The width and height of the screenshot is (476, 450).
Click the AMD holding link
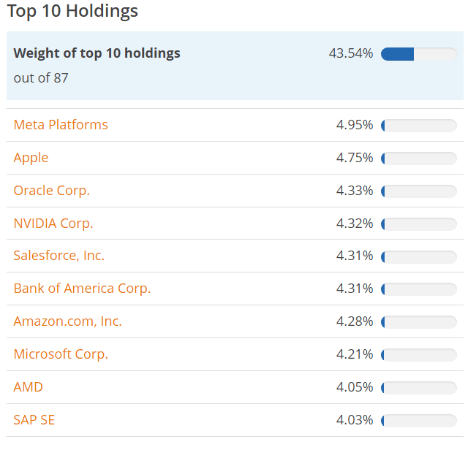[x=29, y=387]
